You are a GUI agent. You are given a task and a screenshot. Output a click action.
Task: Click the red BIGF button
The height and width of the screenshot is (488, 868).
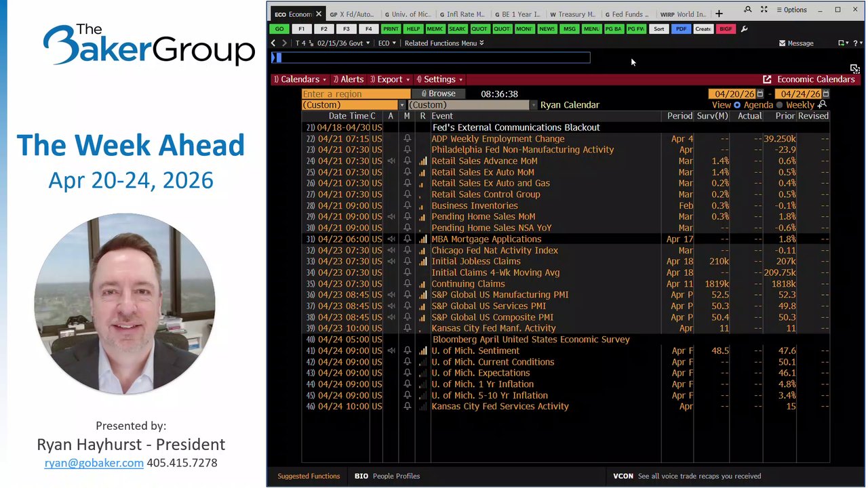tap(726, 29)
